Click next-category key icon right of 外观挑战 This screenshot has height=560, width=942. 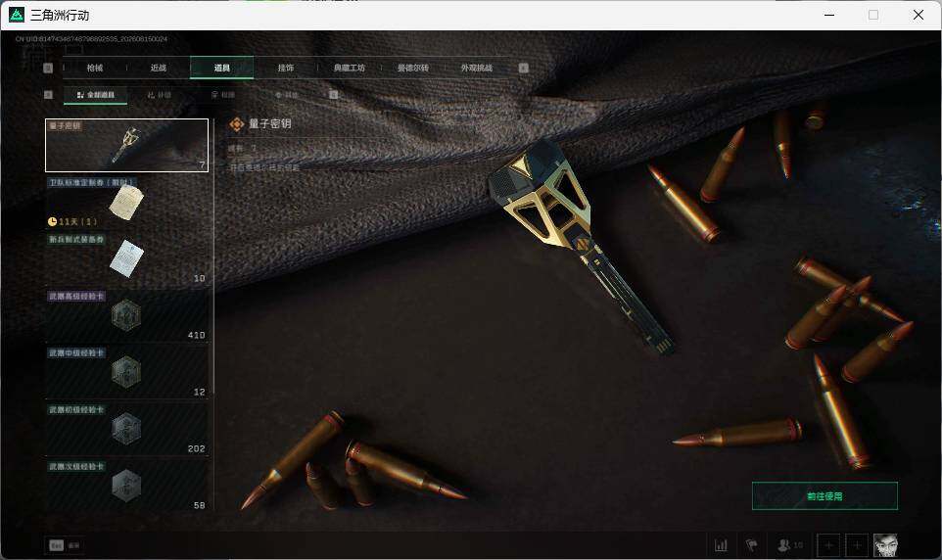[x=523, y=68]
